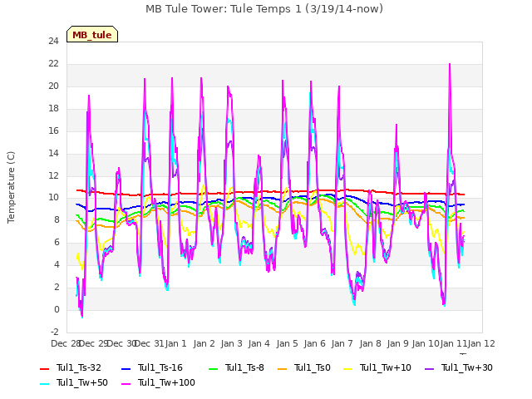This screenshot has height=399, width=532.
Task: Select the Tul1_Tw+50 legend label
Action: click(x=82, y=382)
